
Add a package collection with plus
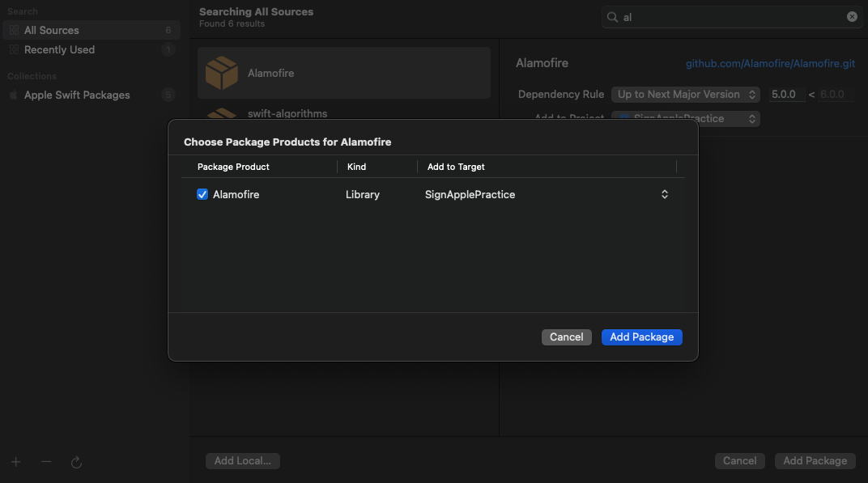coord(16,462)
